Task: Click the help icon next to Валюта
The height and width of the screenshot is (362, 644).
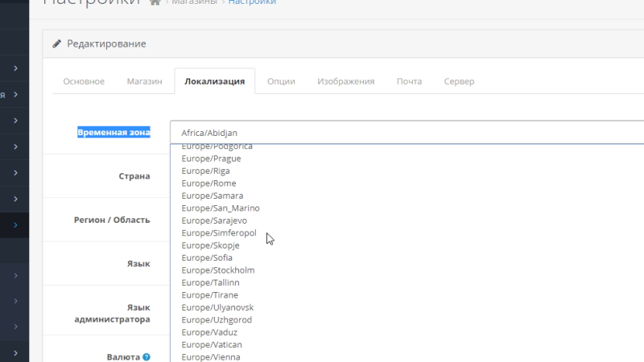Action: click(x=147, y=357)
